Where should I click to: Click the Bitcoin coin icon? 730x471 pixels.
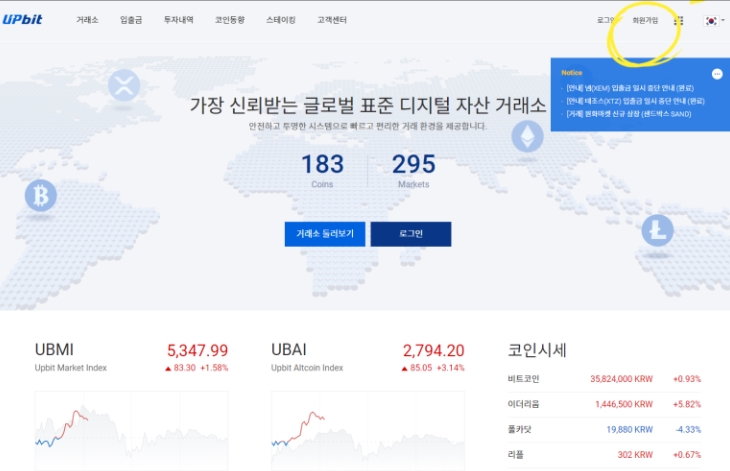pyautogui.click(x=41, y=195)
